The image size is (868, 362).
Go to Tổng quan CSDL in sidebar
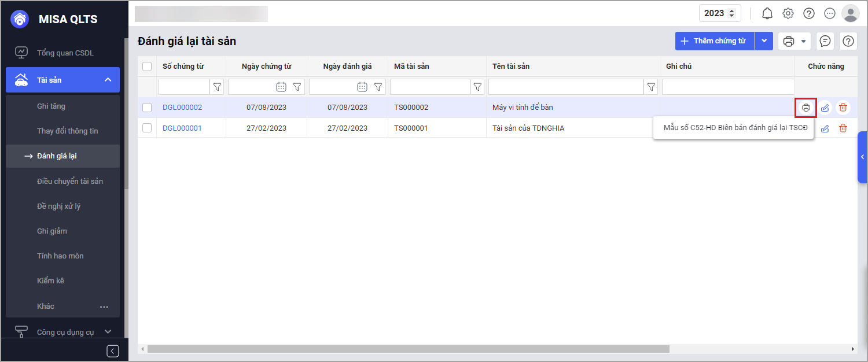pyautogui.click(x=65, y=53)
